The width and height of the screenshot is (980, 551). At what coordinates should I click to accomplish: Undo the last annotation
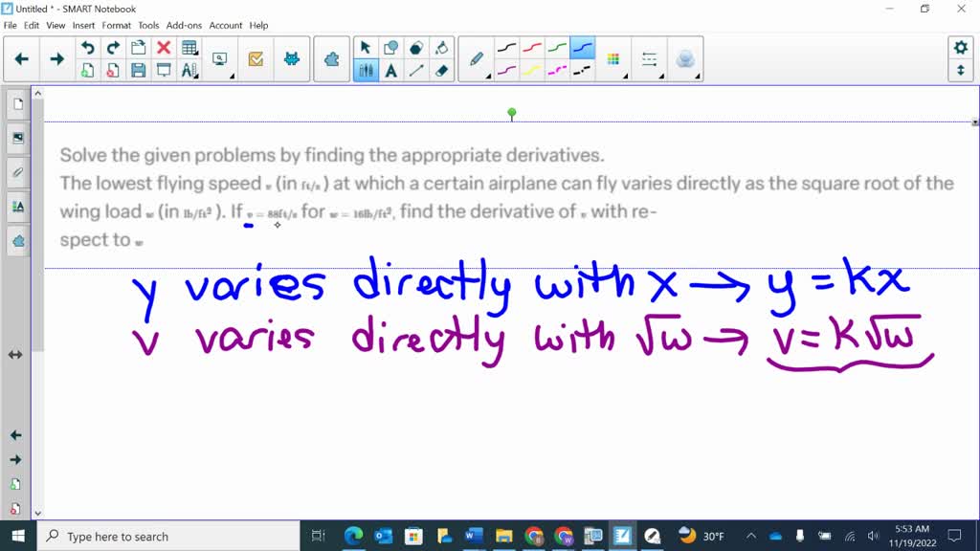(x=88, y=46)
